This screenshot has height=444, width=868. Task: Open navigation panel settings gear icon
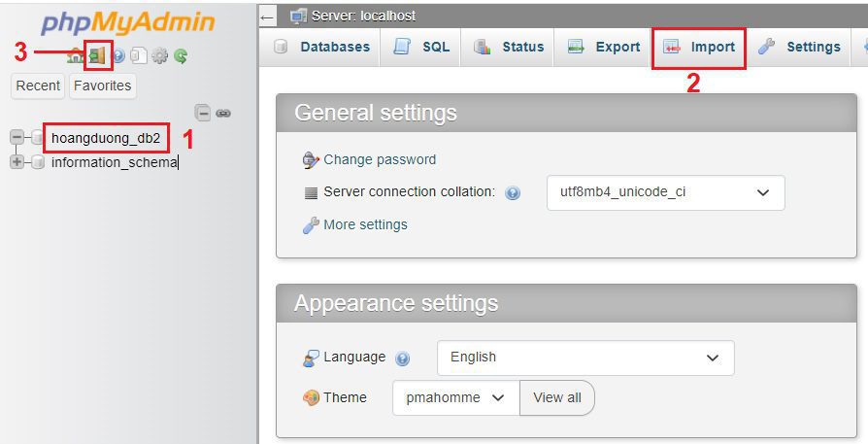(159, 56)
